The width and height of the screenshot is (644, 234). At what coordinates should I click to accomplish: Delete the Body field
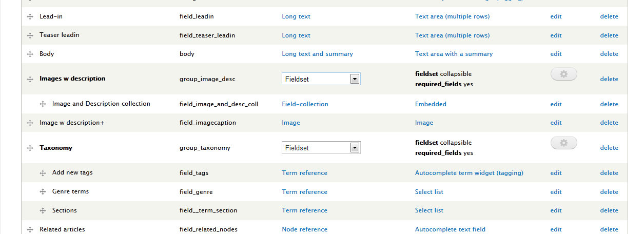coord(609,54)
